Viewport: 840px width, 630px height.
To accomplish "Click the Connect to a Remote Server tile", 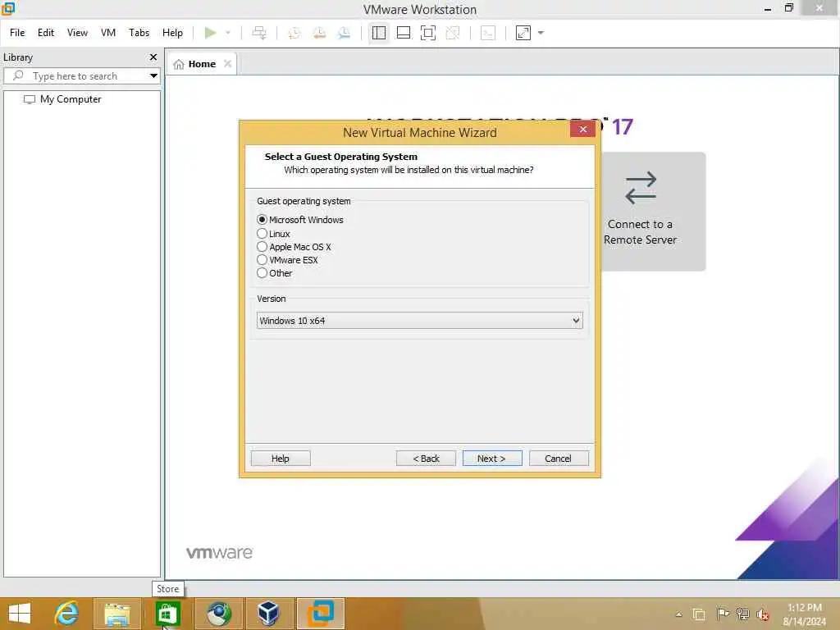I will coord(652,212).
